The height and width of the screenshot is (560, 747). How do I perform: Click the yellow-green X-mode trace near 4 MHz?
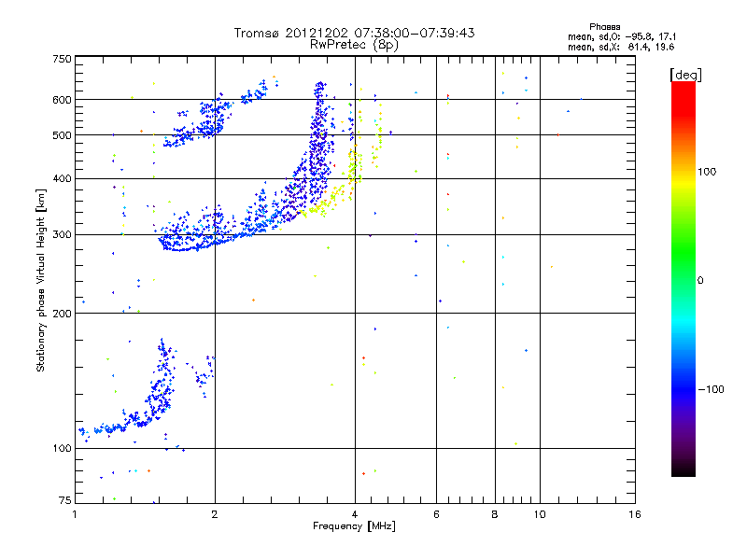(342, 189)
